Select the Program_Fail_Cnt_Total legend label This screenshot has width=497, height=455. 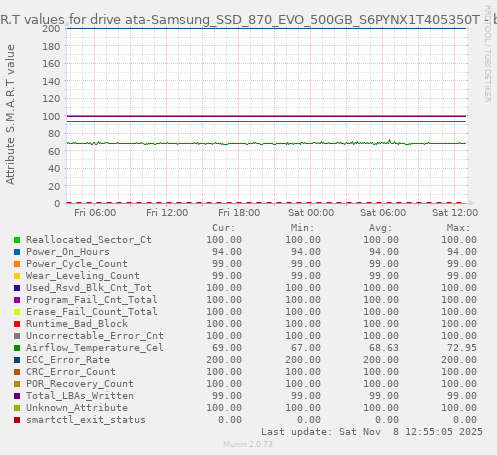[92, 300]
